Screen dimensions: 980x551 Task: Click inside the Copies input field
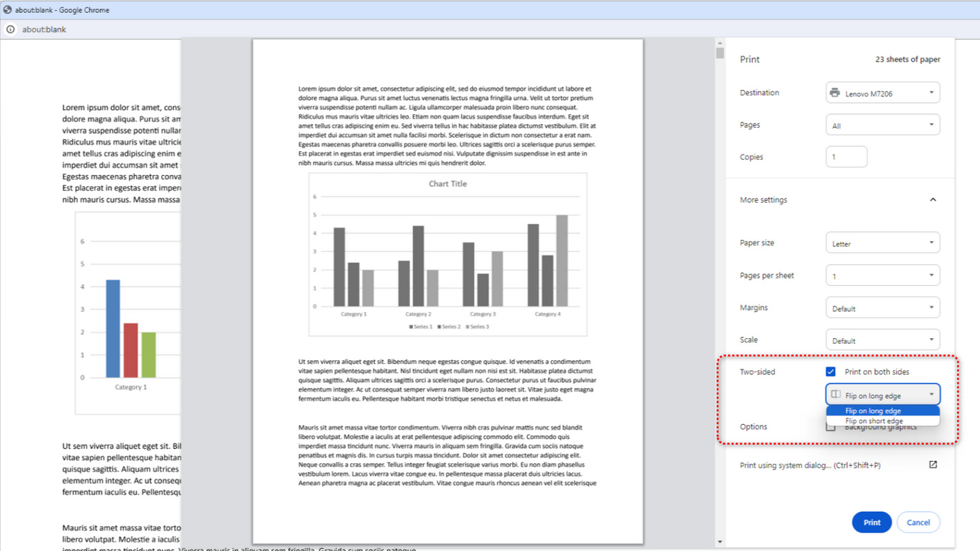click(x=846, y=156)
